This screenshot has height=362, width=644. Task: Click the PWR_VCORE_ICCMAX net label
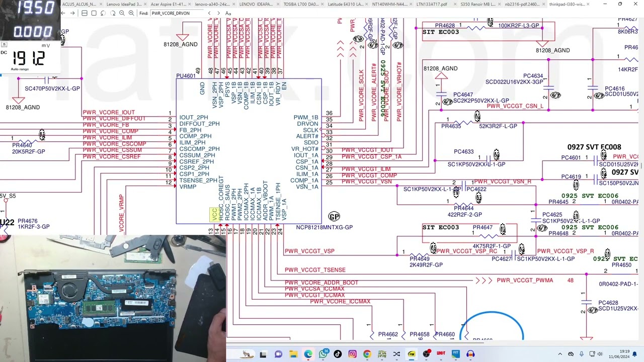pyautogui.click(x=340, y=302)
